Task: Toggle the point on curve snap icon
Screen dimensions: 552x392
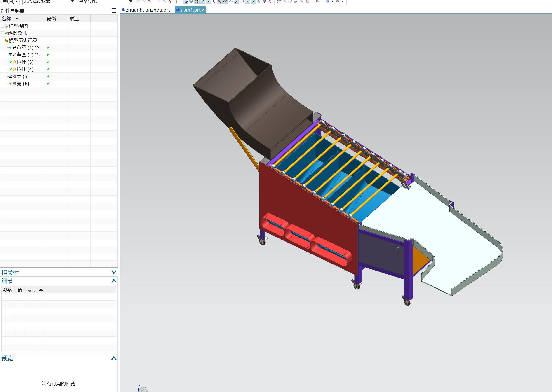Action: click(x=253, y=1)
